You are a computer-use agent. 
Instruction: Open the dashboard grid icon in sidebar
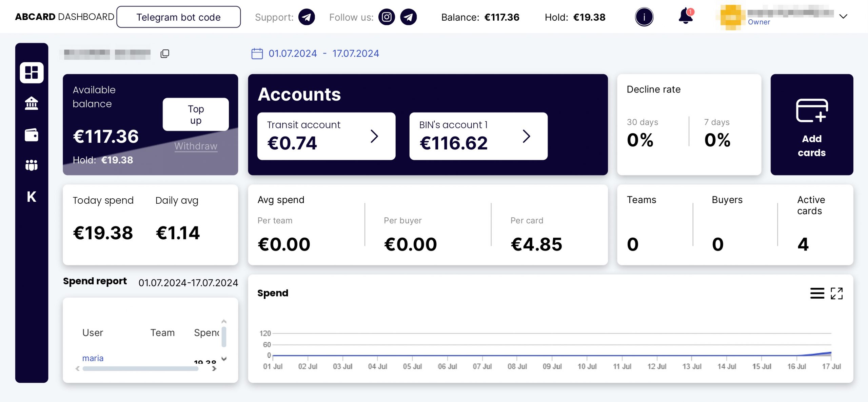(32, 72)
